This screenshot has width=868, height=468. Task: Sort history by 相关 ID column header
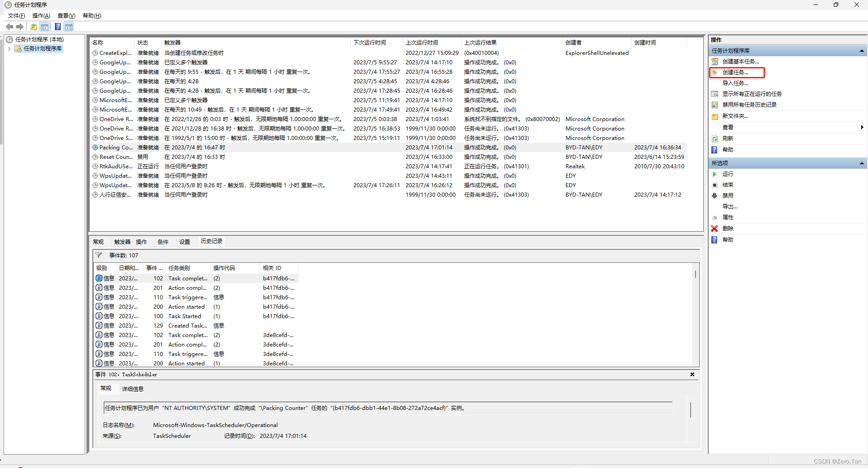pyautogui.click(x=279, y=268)
